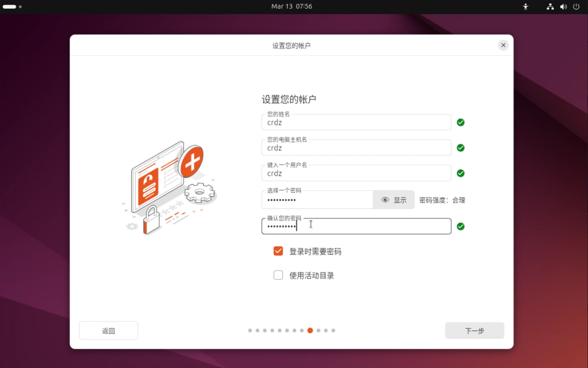
Task: Click green checkmark beside 您的姓名 field
Action: coord(461,122)
